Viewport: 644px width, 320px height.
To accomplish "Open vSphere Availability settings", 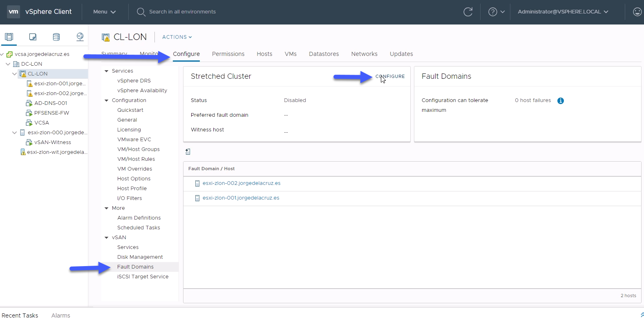I will pos(142,91).
